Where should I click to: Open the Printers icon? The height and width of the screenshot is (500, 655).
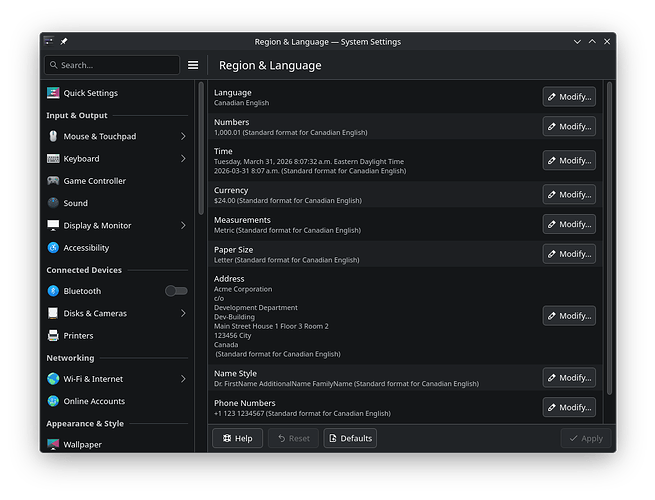(54, 336)
